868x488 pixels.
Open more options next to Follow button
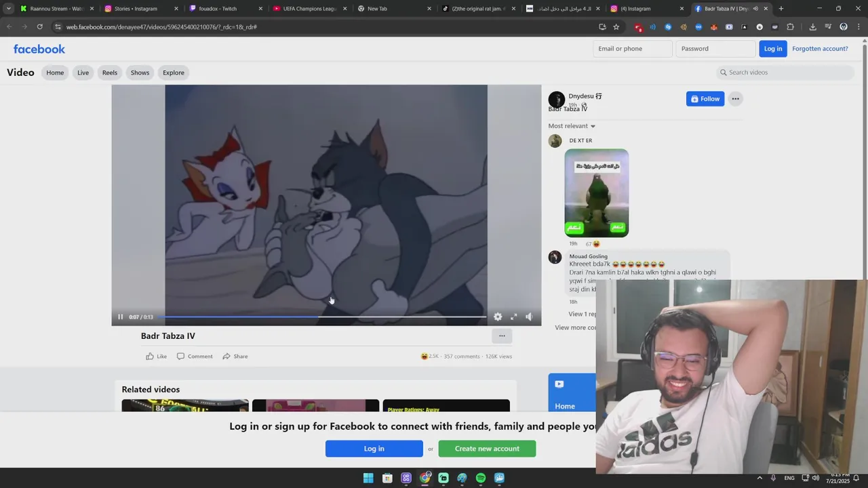pyautogui.click(x=735, y=99)
